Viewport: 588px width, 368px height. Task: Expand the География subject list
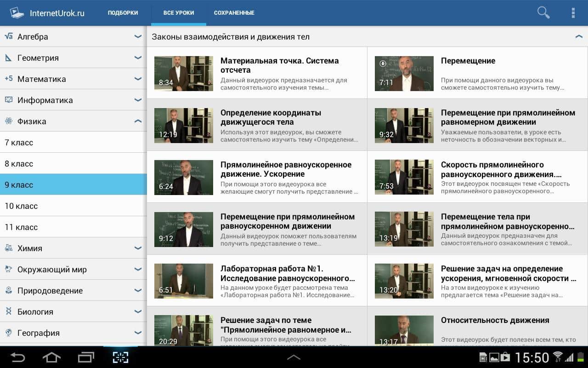tap(137, 333)
